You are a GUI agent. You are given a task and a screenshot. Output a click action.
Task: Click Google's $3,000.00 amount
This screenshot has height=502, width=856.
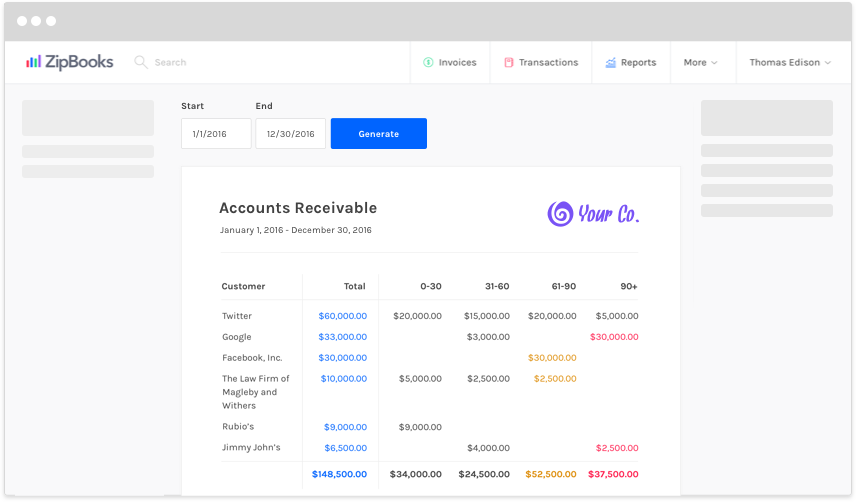tap(489, 337)
